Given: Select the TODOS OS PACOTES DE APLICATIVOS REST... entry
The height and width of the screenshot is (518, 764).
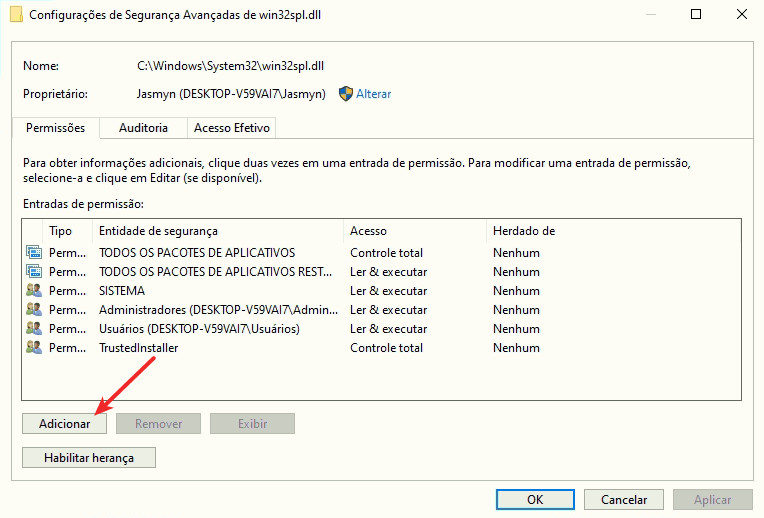Looking at the screenshot, I should [382, 271].
